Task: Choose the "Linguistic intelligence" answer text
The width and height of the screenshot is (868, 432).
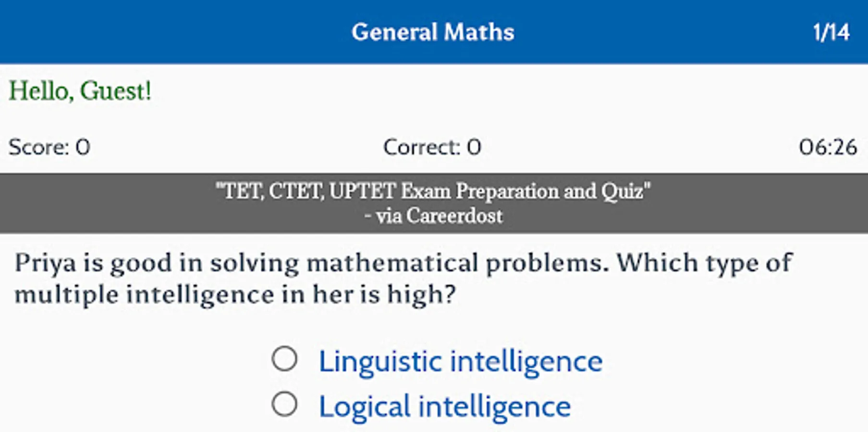Action: pyautogui.click(x=460, y=361)
